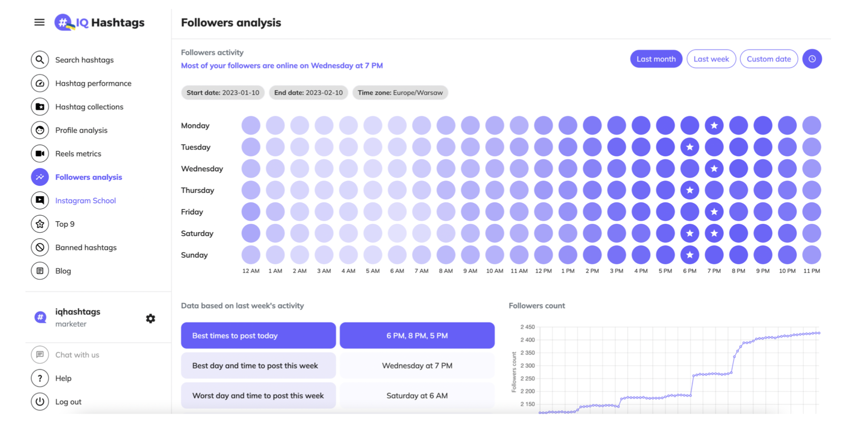Click the Time zone Europe/Warsaw chip

coord(400,93)
